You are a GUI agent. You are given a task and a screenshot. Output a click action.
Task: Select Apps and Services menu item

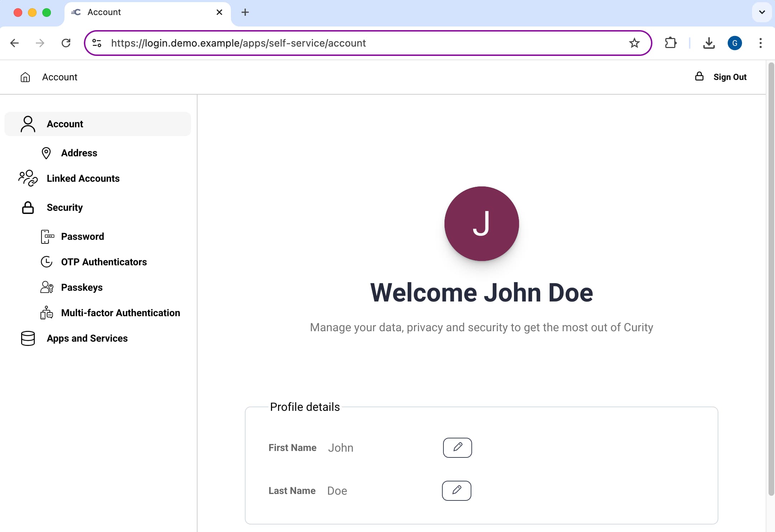point(87,338)
